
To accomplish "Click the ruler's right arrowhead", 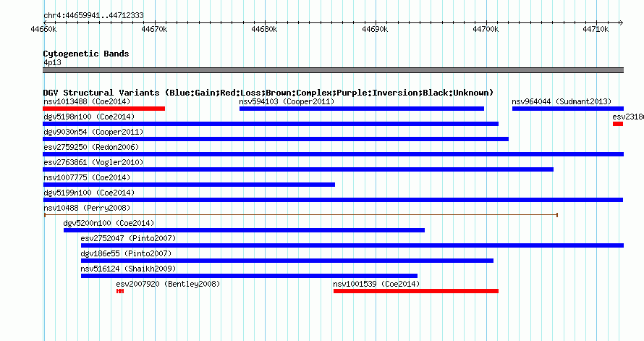I will tap(622, 22).
